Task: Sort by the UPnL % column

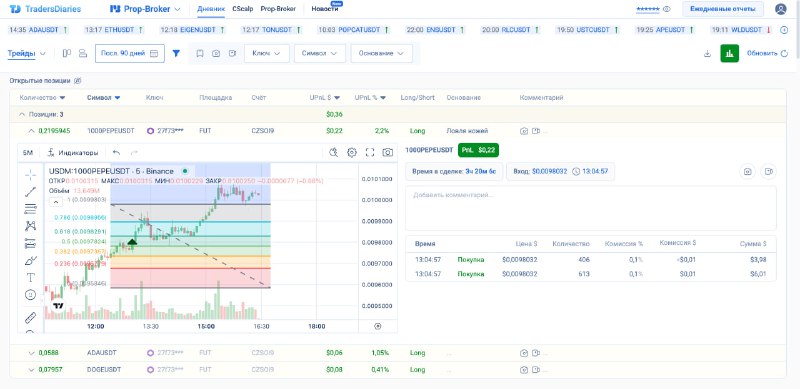Action: (x=370, y=98)
